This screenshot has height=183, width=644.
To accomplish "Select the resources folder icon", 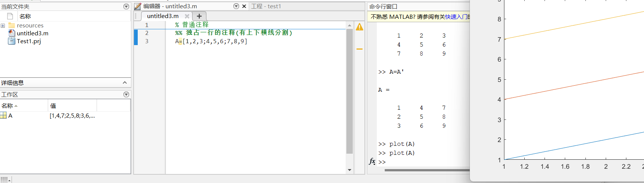I will [12, 25].
